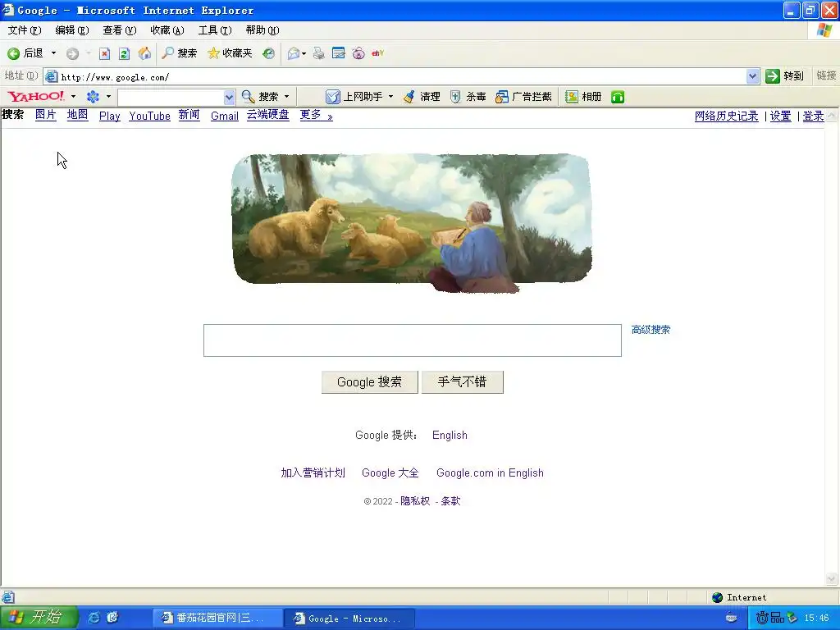840x630 pixels.
Task: Open the address bar dropdown arrow
Action: click(x=753, y=76)
